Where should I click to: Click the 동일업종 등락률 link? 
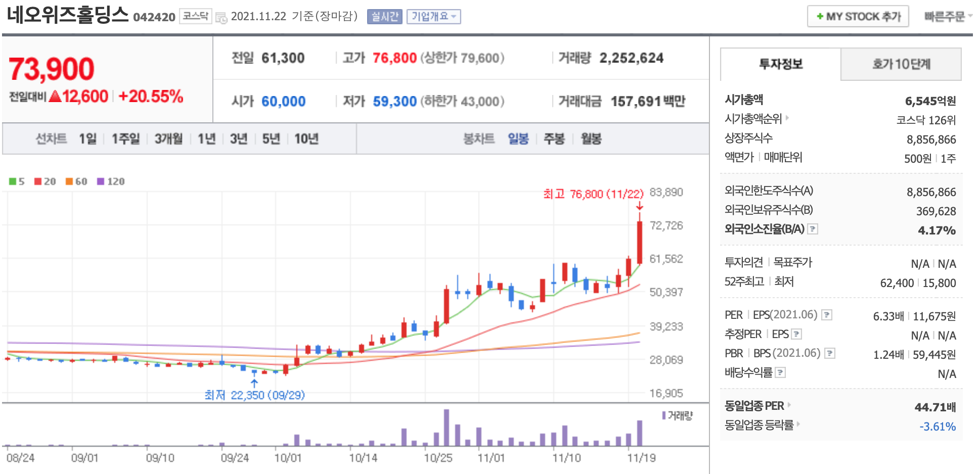(759, 425)
